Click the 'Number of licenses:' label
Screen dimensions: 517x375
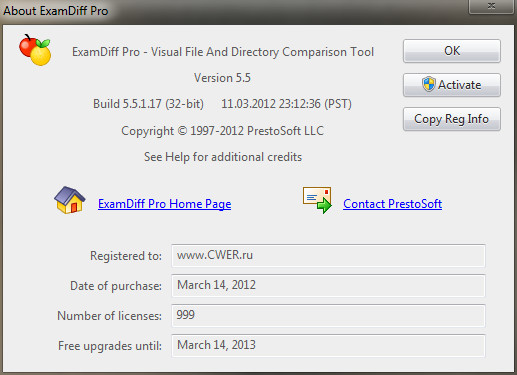(x=109, y=316)
